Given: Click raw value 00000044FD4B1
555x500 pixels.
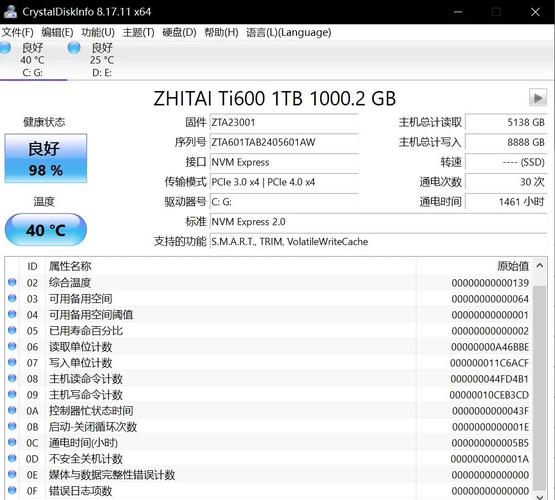Looking at the screenshot, I should (490, 379).
